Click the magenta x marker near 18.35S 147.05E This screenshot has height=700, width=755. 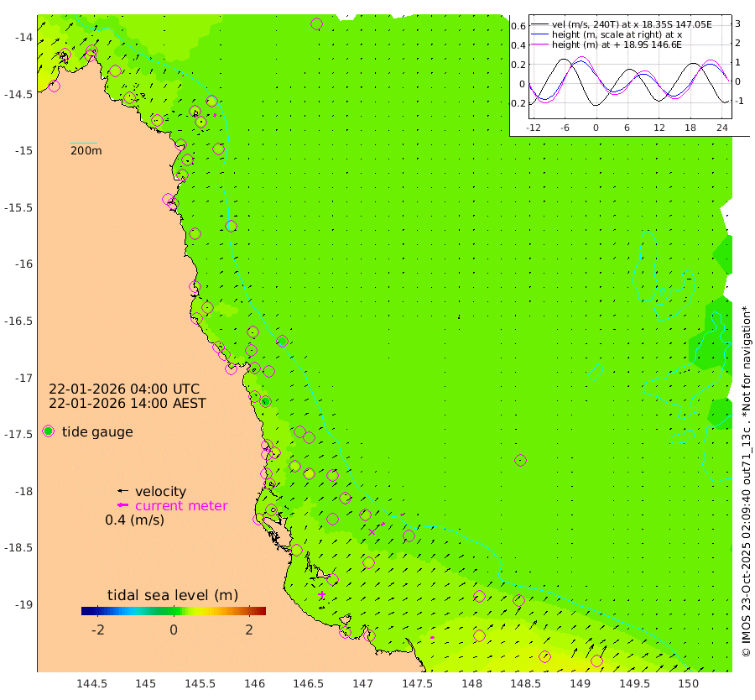coord(372,532)
